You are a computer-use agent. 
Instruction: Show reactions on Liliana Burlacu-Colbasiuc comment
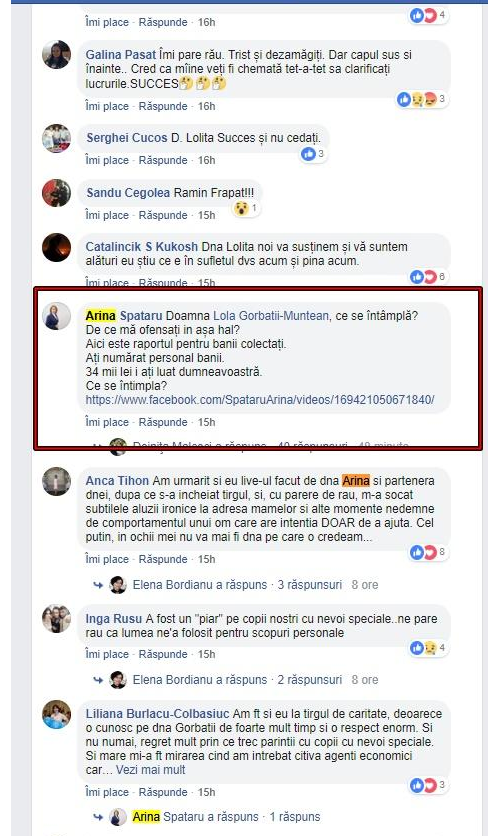point(429,785)
